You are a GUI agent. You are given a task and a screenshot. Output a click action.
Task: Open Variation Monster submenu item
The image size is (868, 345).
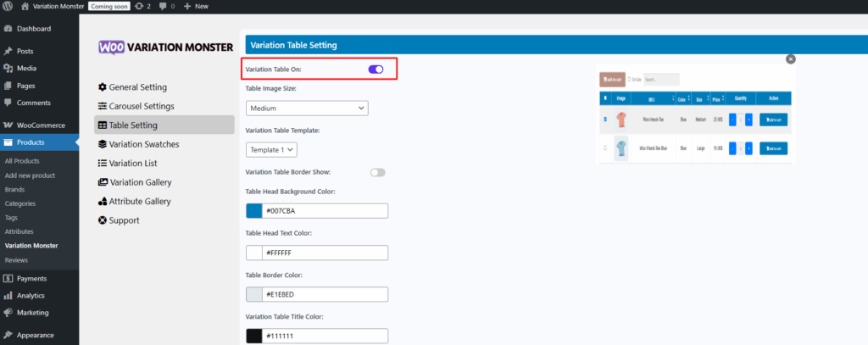click(31, 245)
